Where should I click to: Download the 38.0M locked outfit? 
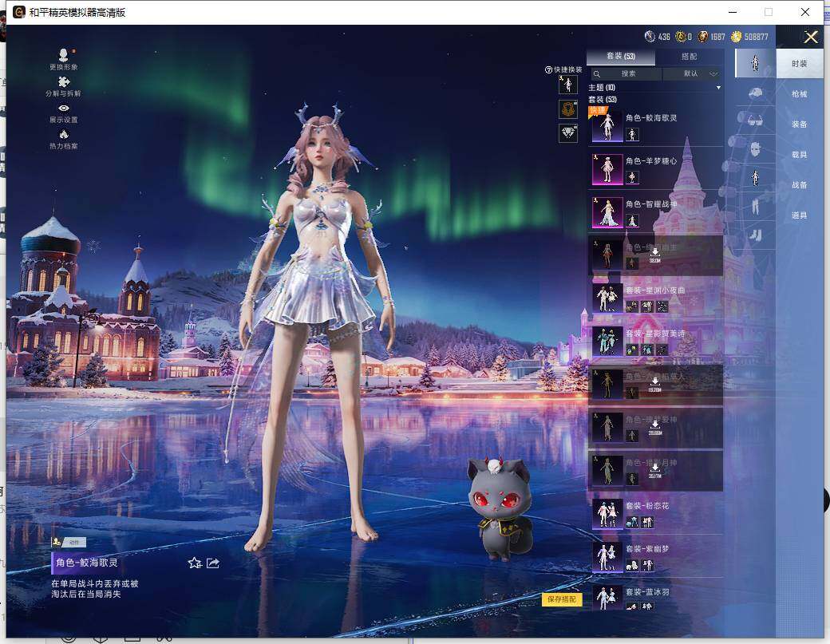click(654, 255)
